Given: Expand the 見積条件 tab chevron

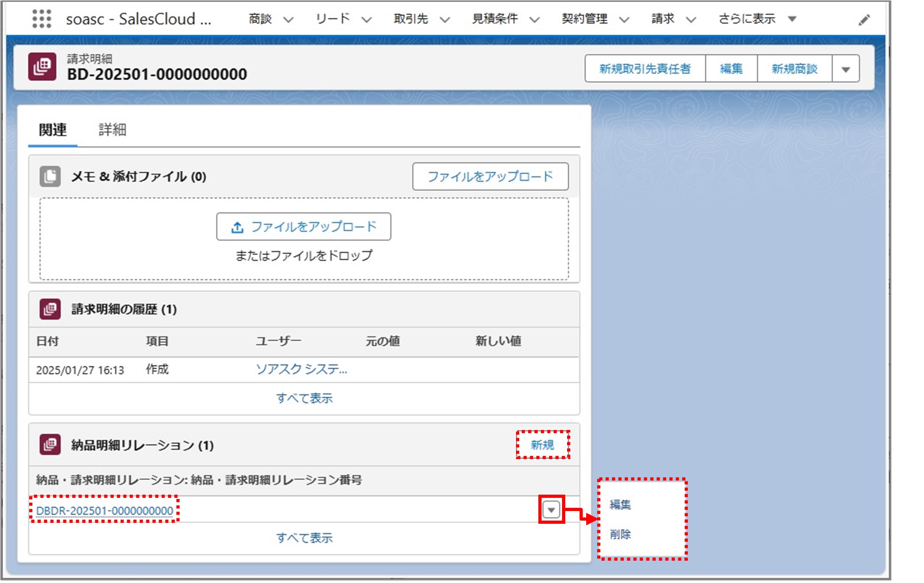Looking at the screenshot, I should click(535, 20).
